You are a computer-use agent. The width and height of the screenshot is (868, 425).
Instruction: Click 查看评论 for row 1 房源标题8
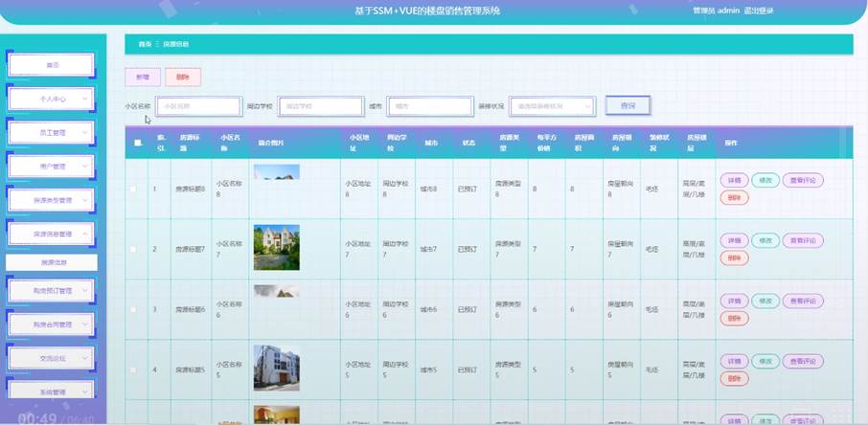803,180
